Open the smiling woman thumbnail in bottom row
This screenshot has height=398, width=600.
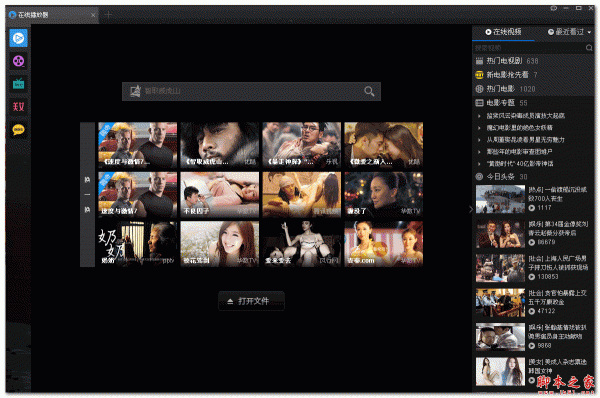[220, 244]
